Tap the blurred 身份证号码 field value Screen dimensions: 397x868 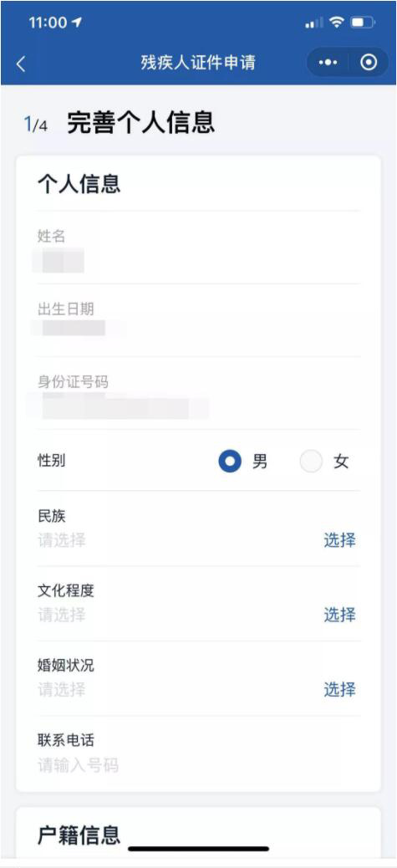pos(119,406)
